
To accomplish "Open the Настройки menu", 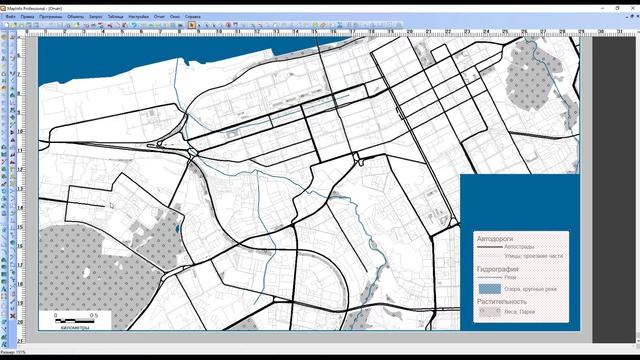I will (138, 17).
